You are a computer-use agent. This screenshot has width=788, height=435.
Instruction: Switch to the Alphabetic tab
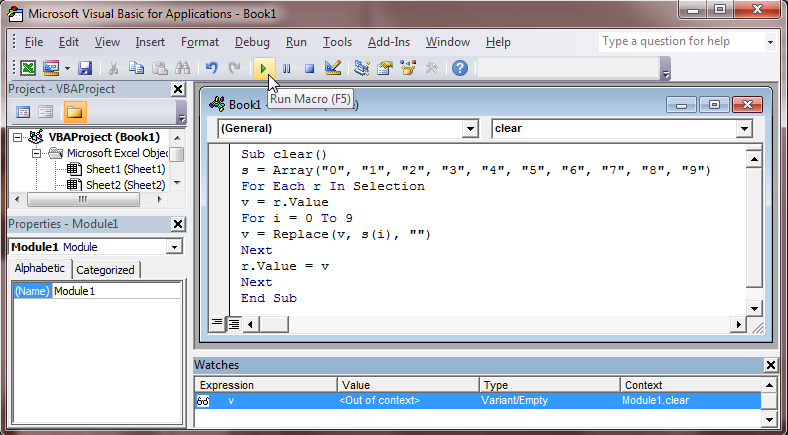(40, 268)
